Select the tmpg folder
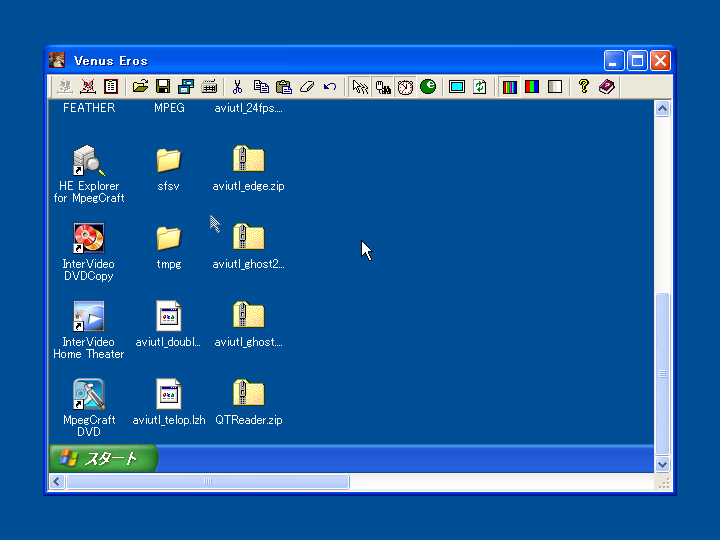Screen dimensions: 720x540 pyautogui.click(x=169, y=246)
